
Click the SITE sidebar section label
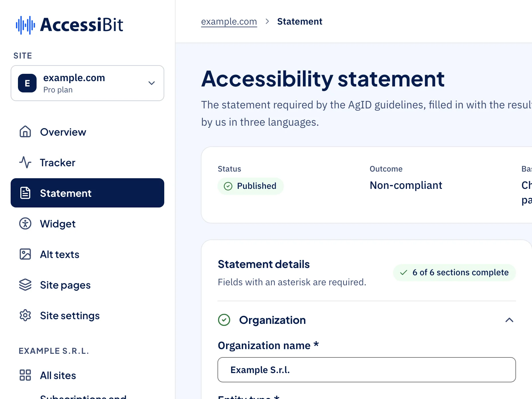click(23, 56)
